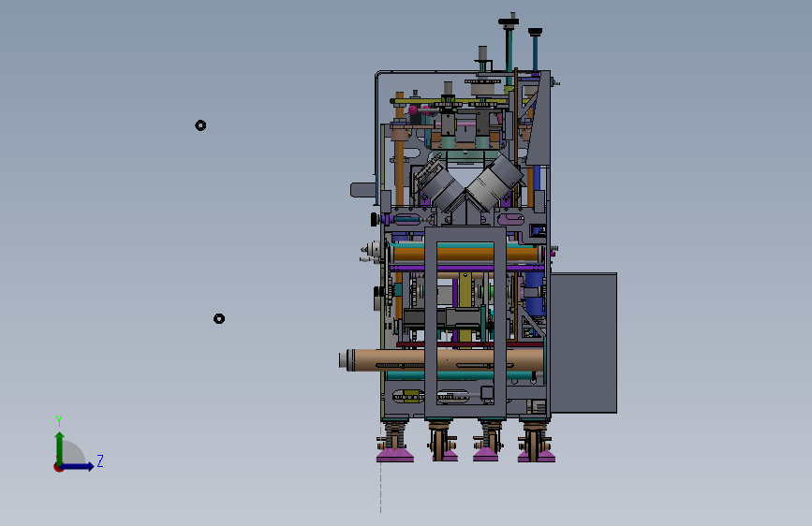Select the large gray cabinet box beside the machine
This screenshot has width=812, height=526.
click(x=583, y=343)
